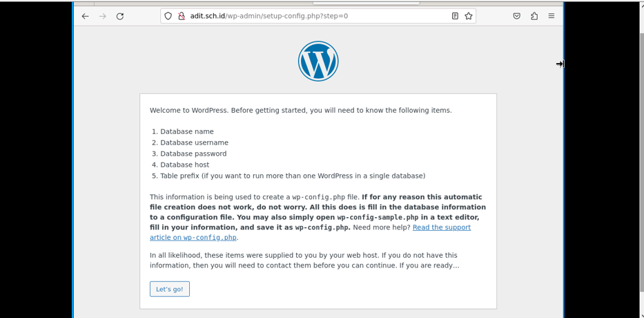Image resolution: width=644 pixels, height=318 pixels.
Task: Click the WordPress logo
Action: point(318,61)
